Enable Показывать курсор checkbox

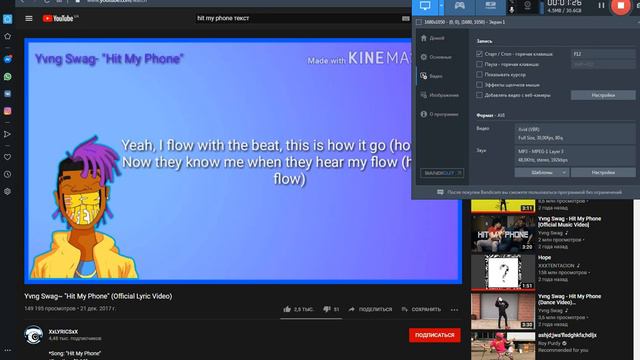479,74
